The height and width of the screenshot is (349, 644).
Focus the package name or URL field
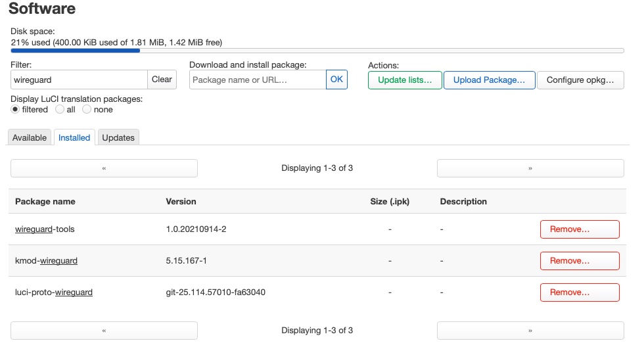[x=258, y=80]
